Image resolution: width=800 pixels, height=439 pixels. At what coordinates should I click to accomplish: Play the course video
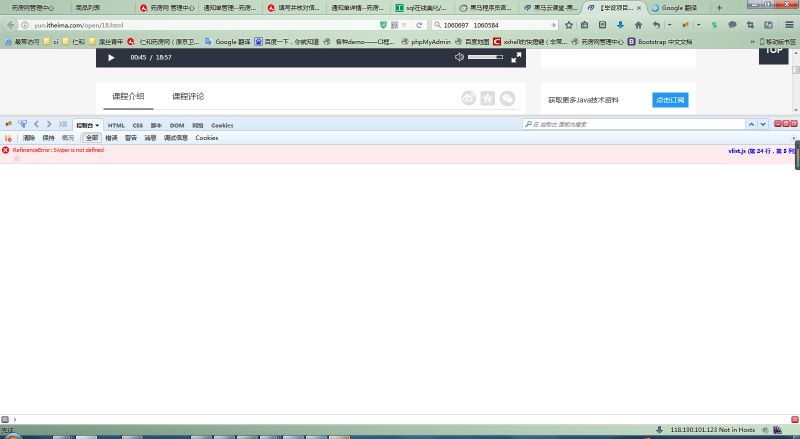111,57
